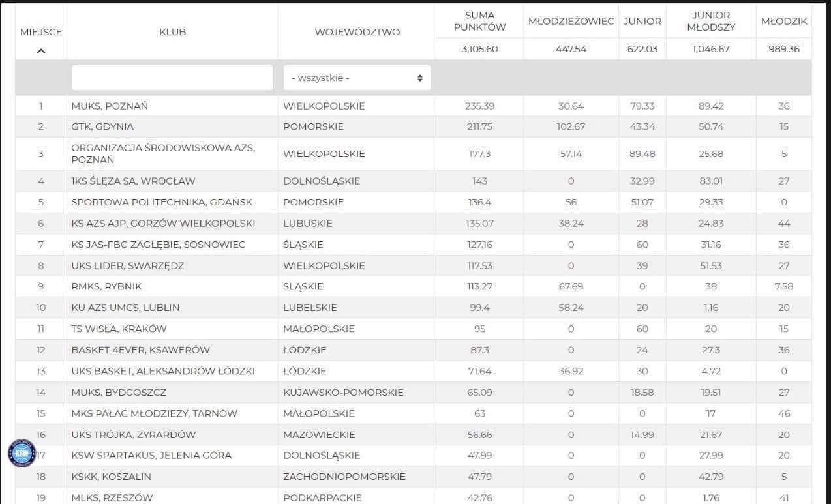Click the round KSW Spartakus logo badge

[21, 452]
